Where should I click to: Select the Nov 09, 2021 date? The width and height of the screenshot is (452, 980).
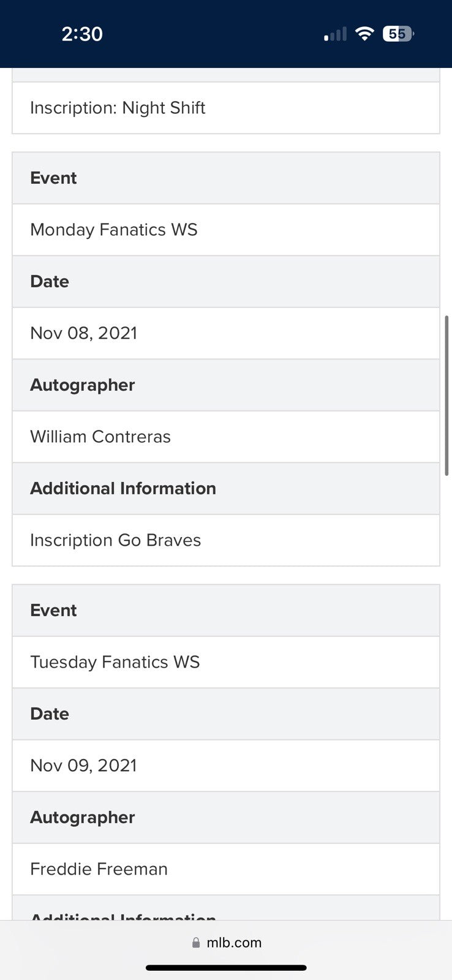click(84, 766)
